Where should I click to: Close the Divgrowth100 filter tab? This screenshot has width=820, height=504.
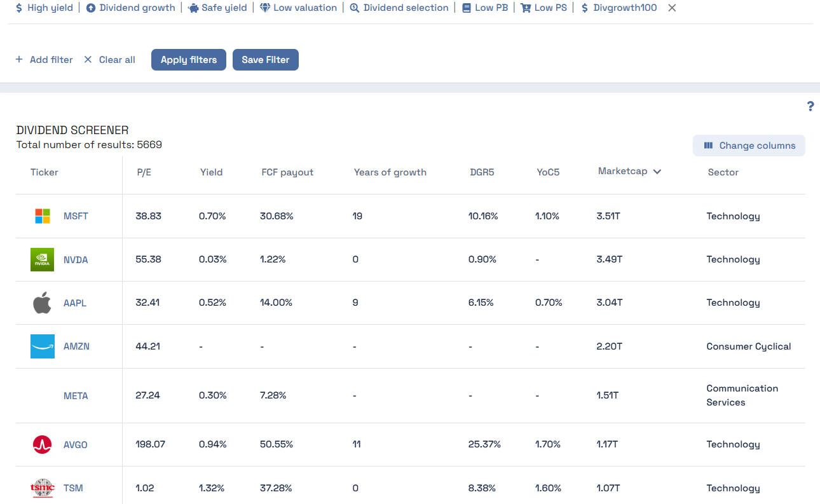pos(672,8)
